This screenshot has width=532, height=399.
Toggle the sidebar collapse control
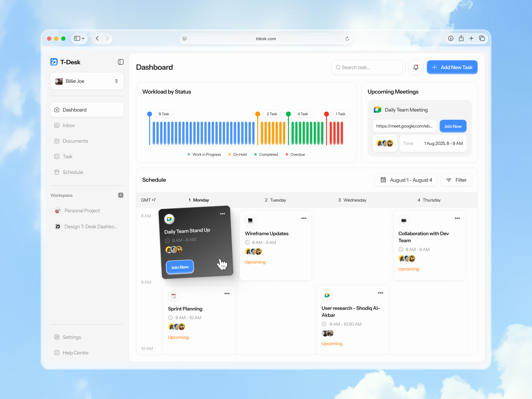(x=121, y=62)
